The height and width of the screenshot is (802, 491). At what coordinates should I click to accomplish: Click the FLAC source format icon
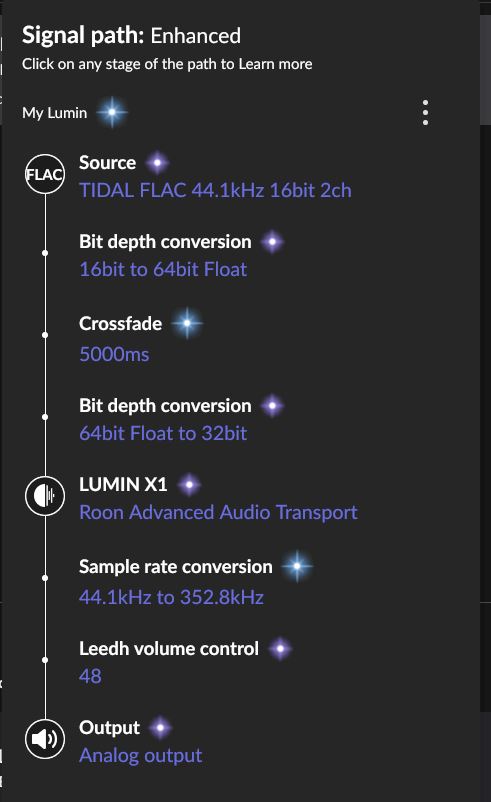(45, 174)
